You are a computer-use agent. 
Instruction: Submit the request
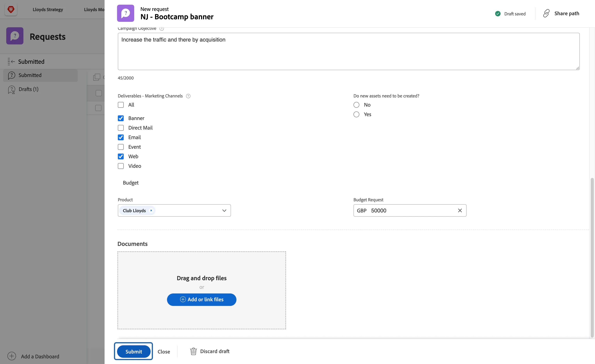134,352
